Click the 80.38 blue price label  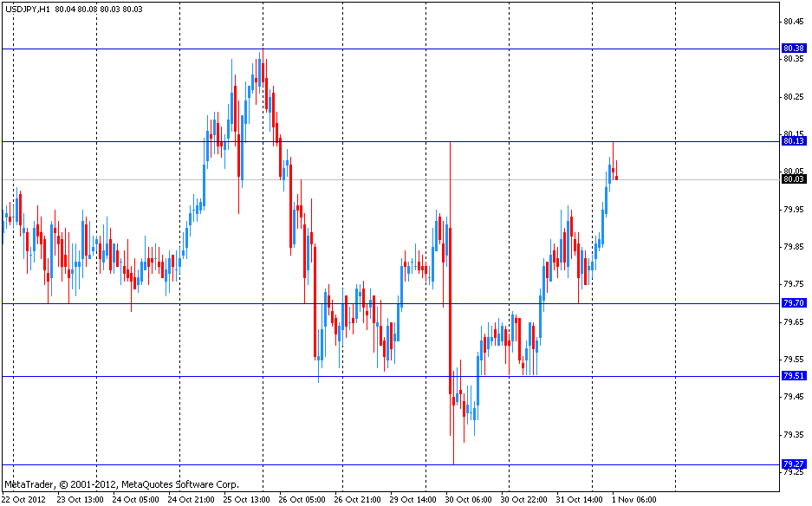793,49
